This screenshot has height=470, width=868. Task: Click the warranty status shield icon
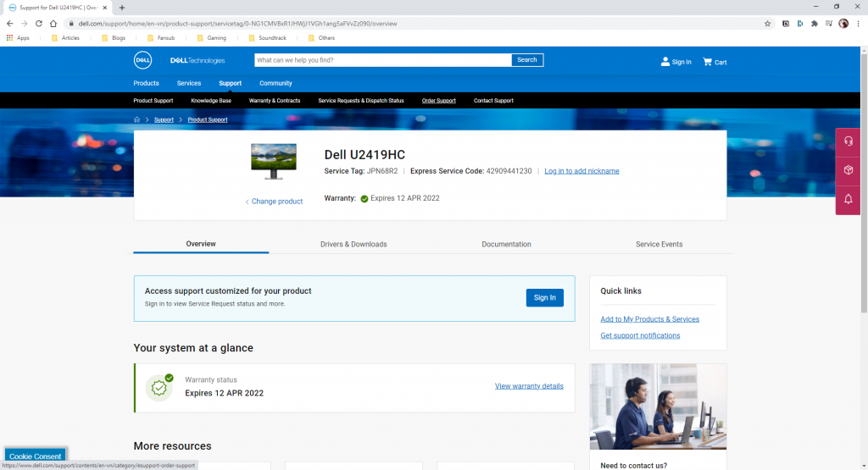(x=159, y=388)
